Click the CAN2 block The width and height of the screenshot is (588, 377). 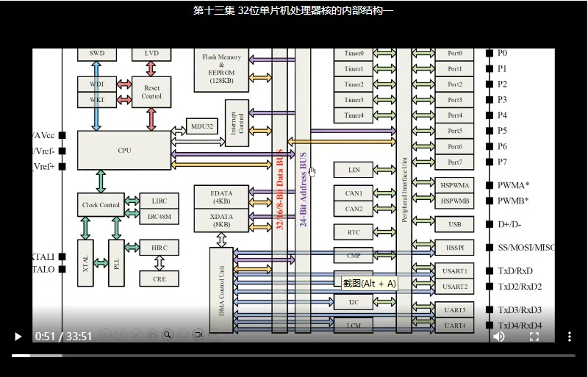[x=354, y=209]
